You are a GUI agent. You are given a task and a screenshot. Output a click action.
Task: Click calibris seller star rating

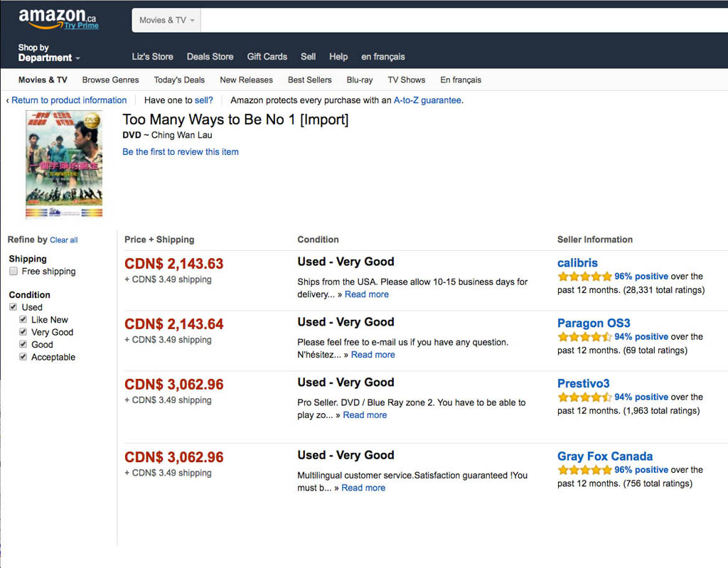coord(584,277)
